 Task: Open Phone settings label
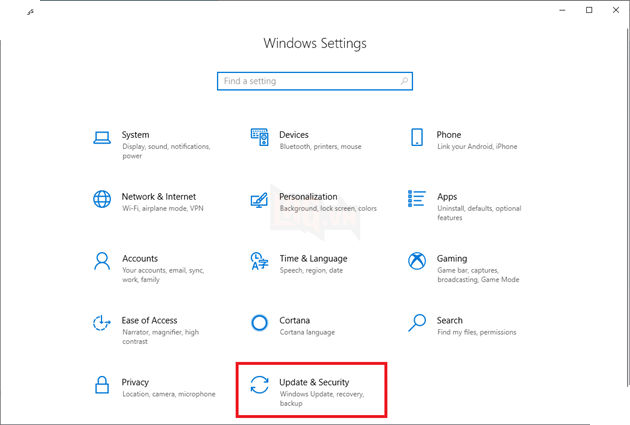[x=449, y=135]
